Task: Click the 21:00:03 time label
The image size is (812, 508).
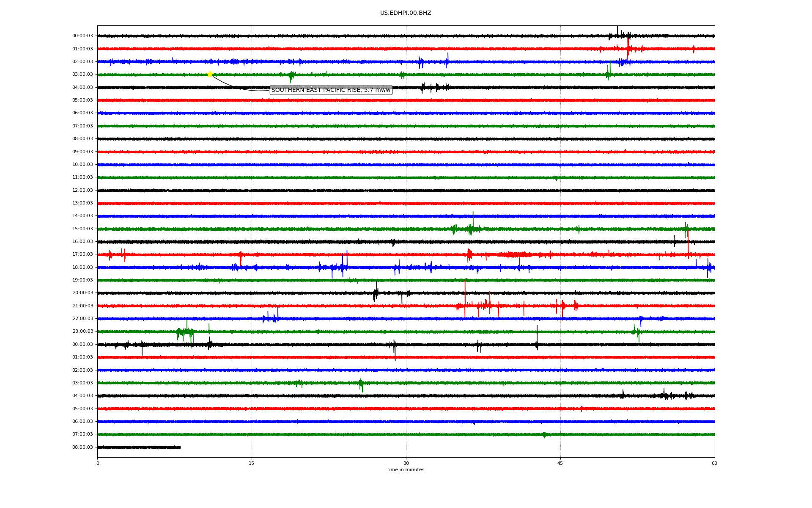Action: tap(82, 306)
